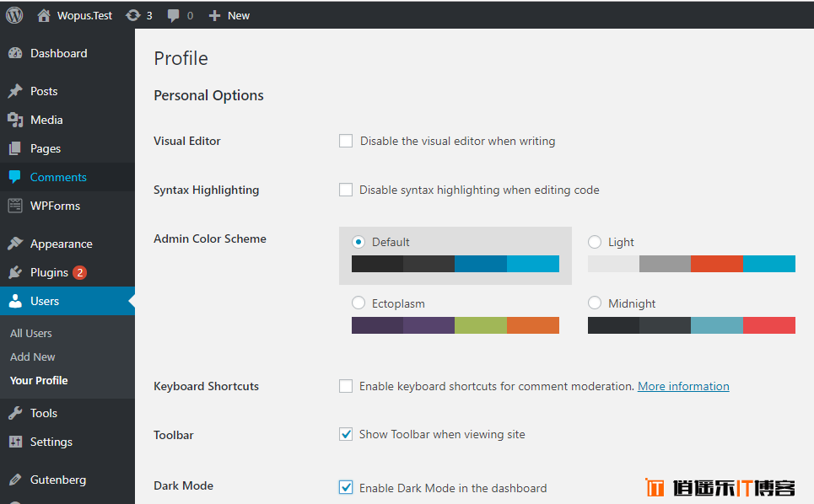This screenshot has height=504, width=814.
Task: Open the New content dropdown
Action: point(229,15)
